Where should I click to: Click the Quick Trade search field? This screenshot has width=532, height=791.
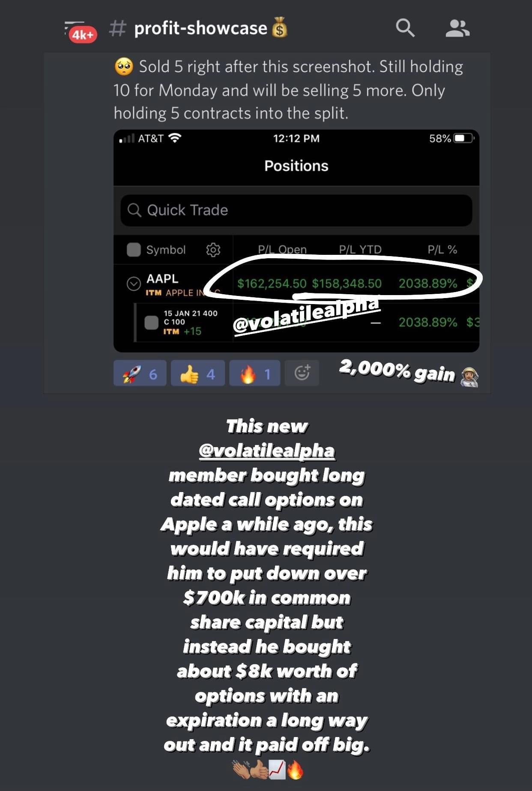click(x=296, y=210)
